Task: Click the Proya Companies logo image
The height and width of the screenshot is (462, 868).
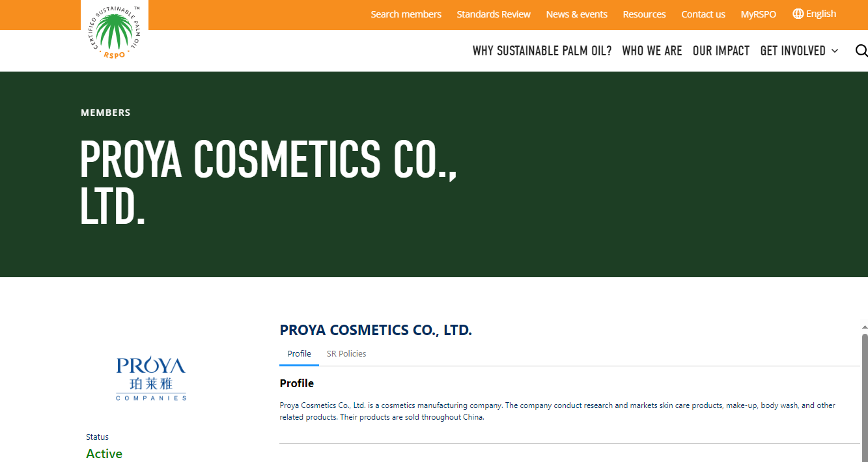Action: point(151,378)
